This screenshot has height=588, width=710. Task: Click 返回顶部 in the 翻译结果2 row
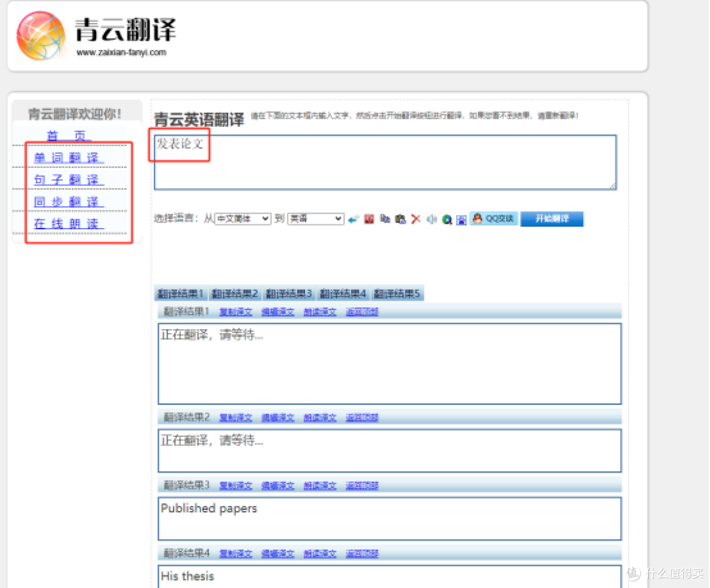(362, 418)
